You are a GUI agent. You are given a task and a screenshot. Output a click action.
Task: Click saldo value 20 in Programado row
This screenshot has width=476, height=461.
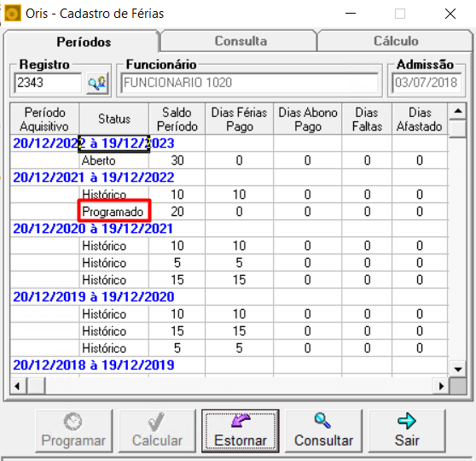tap(177, 212)
